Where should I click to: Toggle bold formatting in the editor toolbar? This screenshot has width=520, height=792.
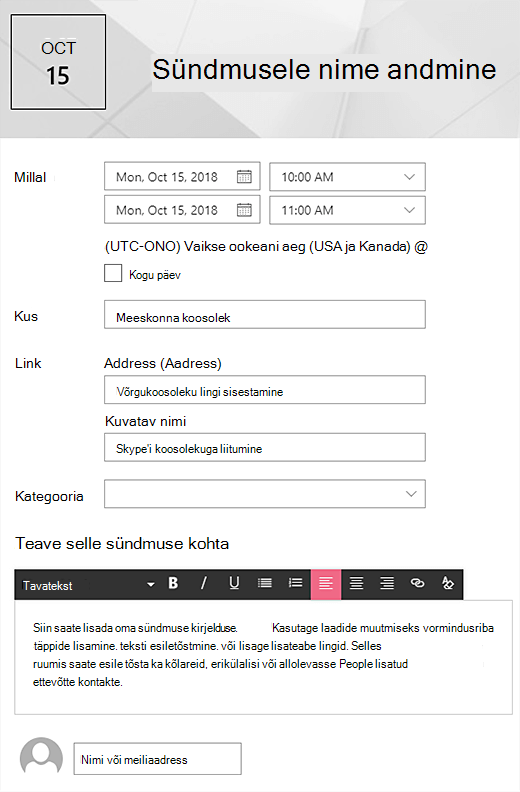(x=173, y=583)
